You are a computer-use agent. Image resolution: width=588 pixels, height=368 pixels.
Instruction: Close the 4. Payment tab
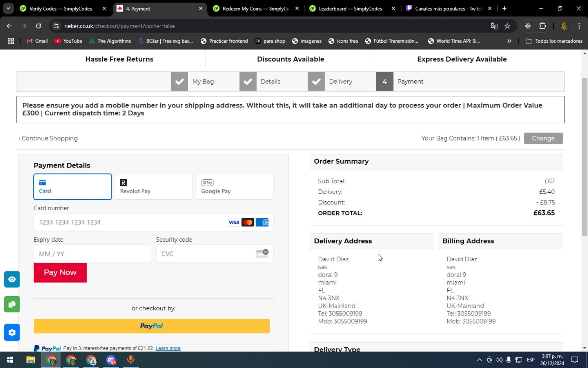click(201, 9)
